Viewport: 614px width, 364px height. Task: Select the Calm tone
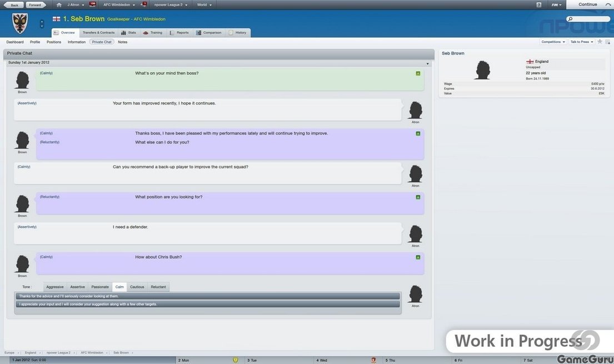(x=119, y=287)
